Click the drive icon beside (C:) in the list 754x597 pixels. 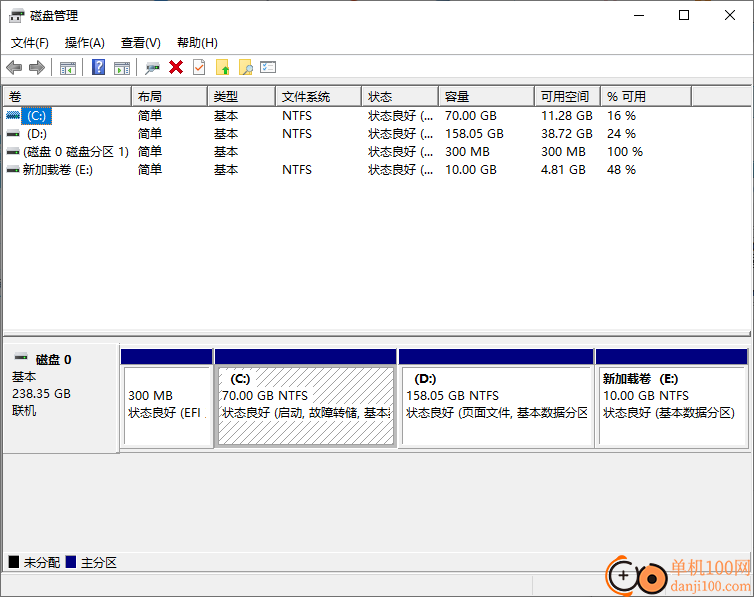13,115
